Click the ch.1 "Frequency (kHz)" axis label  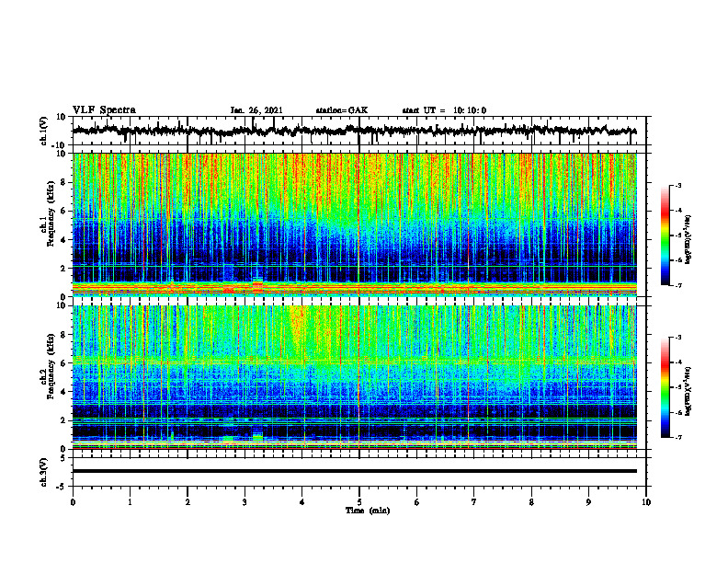coord(52,213)
